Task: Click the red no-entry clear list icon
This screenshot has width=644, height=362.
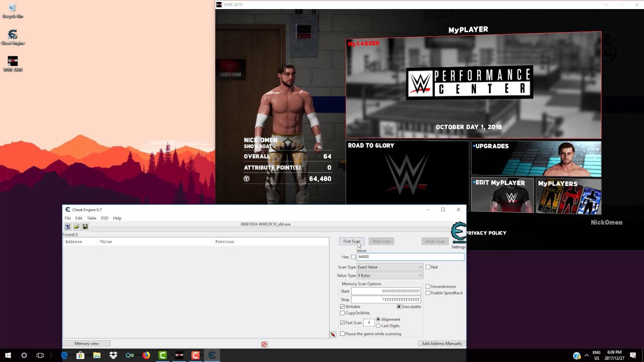Action: 264,344
